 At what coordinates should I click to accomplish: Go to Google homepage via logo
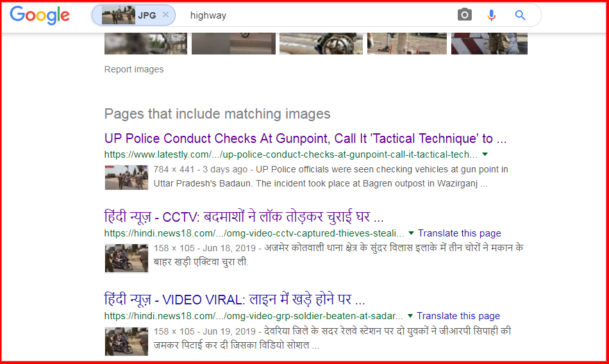tap(40, 15)
